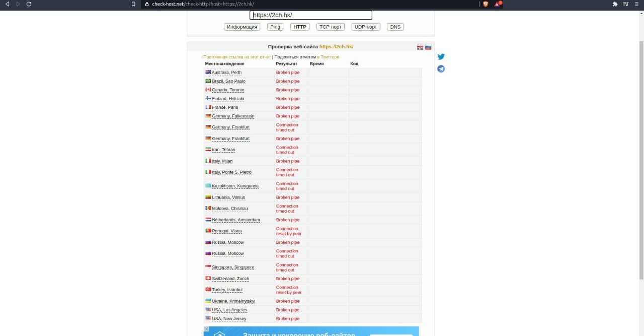The width and height of the screenshot is (644, 336).
Task: Share via the Twitter bird icon
Action: [441, 57]
